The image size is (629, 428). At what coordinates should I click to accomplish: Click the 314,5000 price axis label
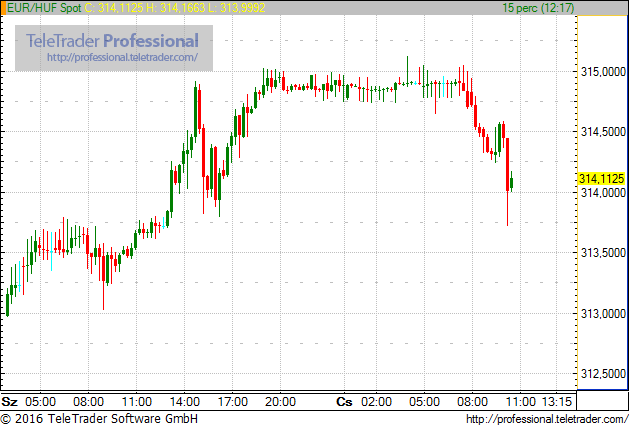click(x=603, y=132)
